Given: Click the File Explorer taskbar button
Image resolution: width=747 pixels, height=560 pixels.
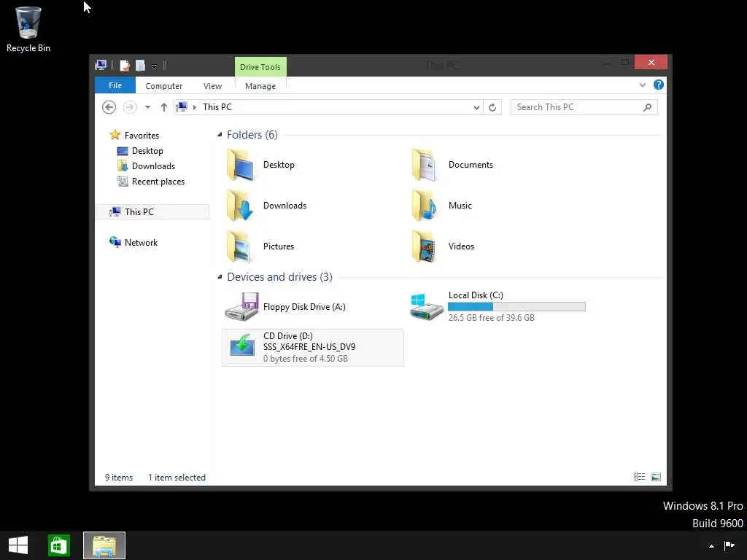Looking at the screenshot, I should coord(104,545).
